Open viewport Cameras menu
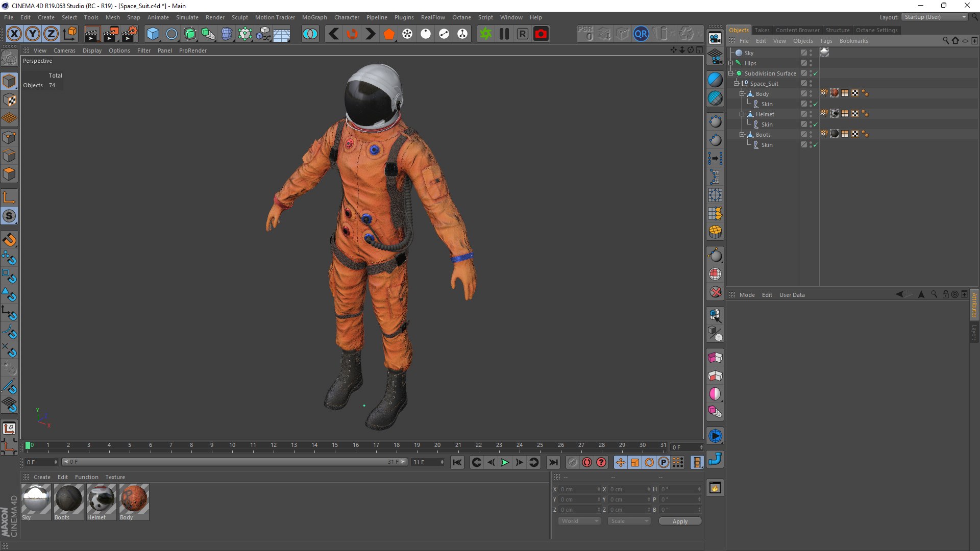 point(64,51)
